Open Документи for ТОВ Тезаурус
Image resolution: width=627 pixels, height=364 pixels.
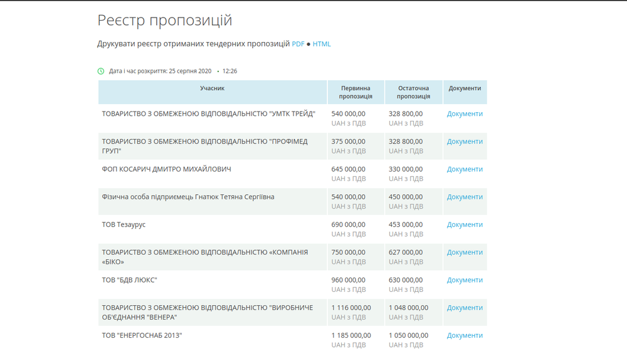tap(465, 224)
